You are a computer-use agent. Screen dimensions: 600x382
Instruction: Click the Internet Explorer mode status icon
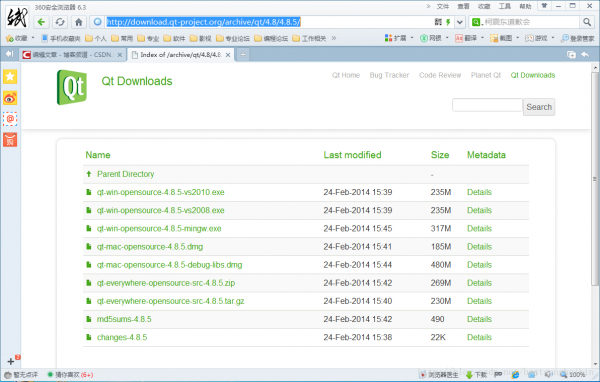coord(515,374)
